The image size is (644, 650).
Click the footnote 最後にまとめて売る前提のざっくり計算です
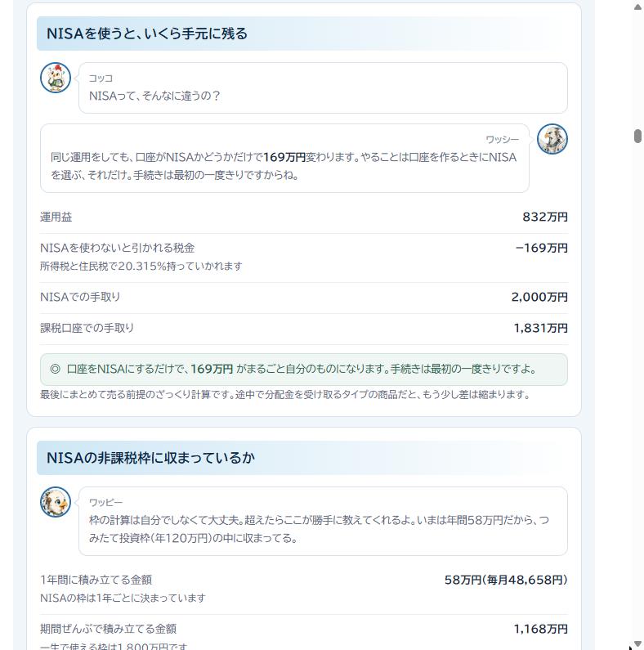click(x=284, y=395)
